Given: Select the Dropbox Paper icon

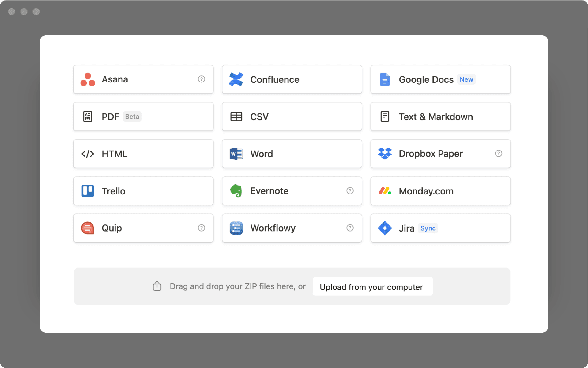Looking at the screenshot, I should (x=385, y=154).
